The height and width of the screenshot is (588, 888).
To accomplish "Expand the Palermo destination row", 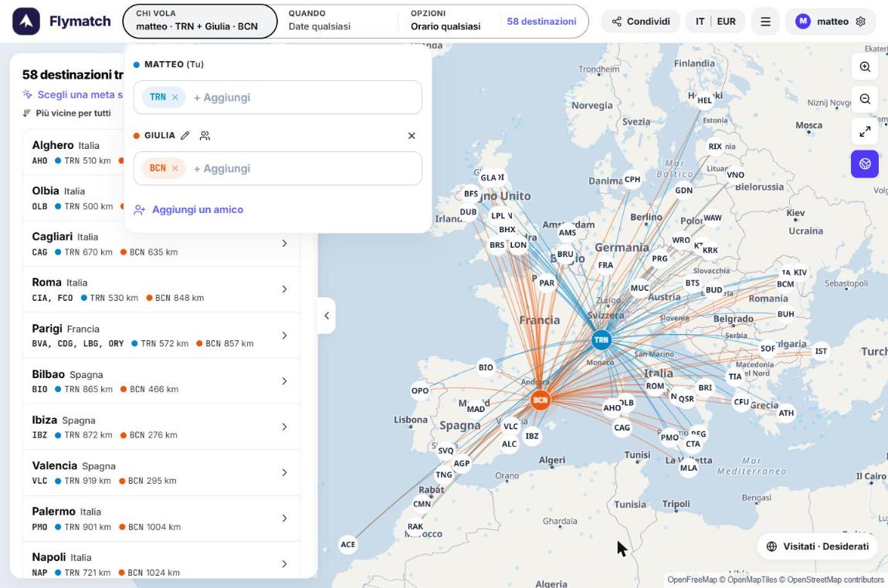I will [161, 519].
